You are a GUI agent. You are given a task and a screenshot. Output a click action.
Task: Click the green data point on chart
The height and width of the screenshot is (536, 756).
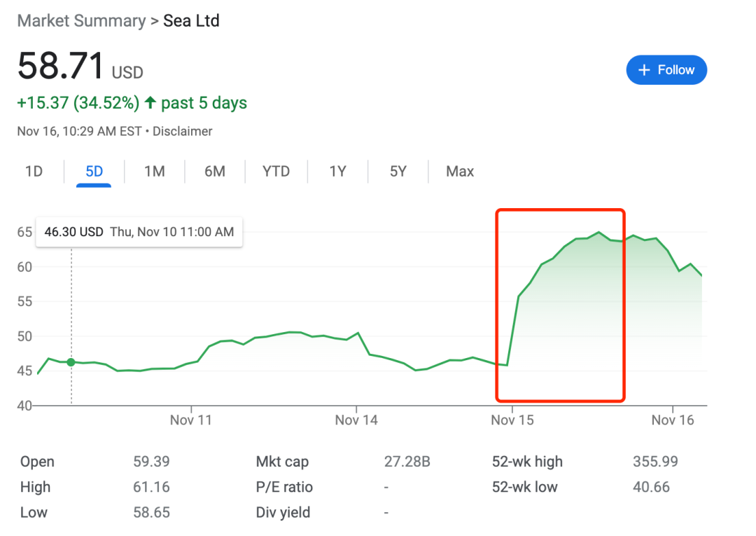[x=71, y=362]
